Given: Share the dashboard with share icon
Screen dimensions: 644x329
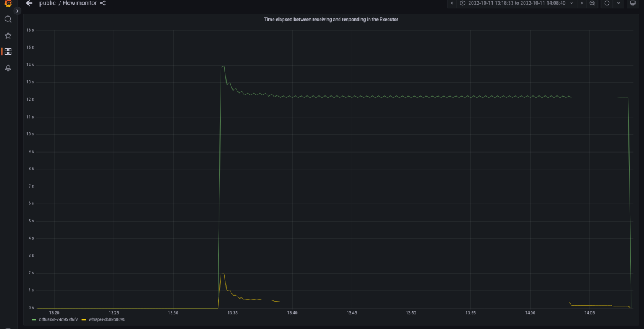Looking at the screenshot, I should point(103,4).
